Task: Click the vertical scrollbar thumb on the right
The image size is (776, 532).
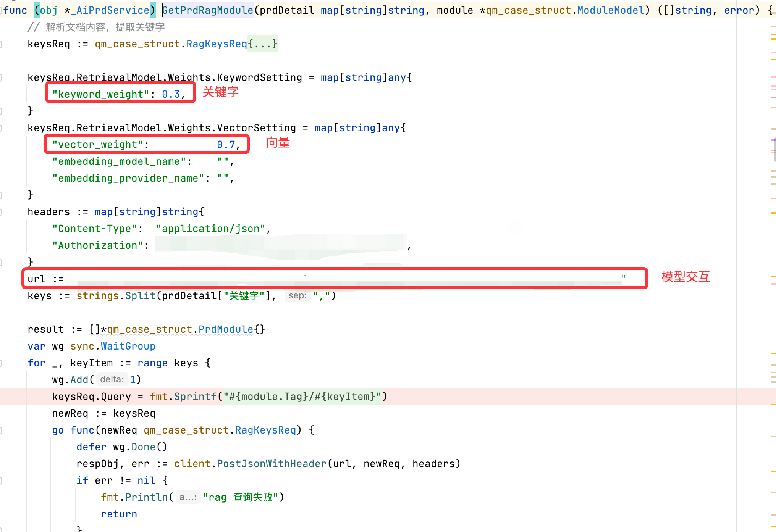Action: [x=774, y=150]
